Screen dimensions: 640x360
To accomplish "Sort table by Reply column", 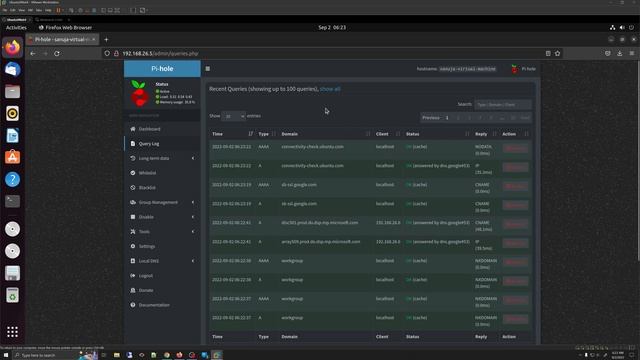I will click(x=486, y=134).
